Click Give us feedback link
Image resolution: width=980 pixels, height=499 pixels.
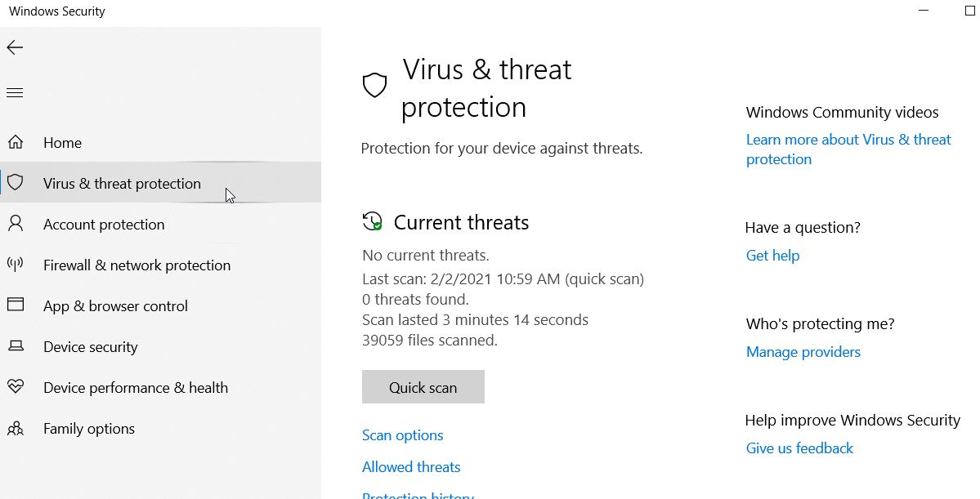pyautogui.click(x=799, y=448)
